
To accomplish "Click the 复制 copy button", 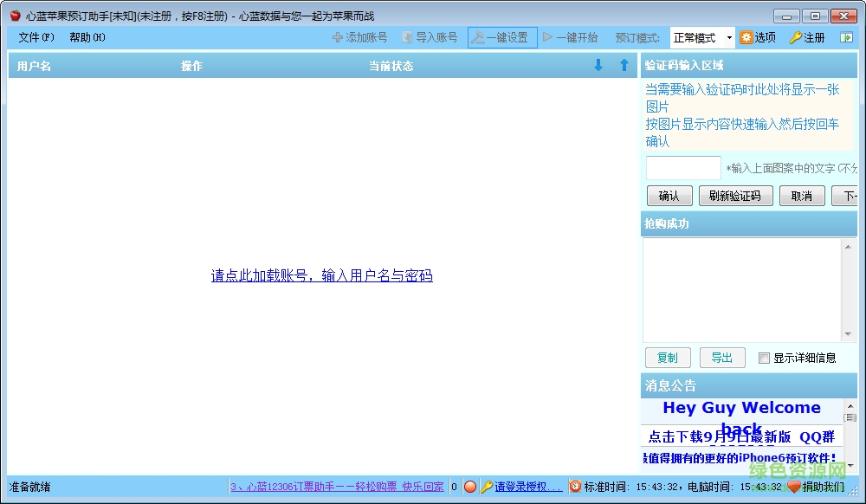I will coord(668,358).
